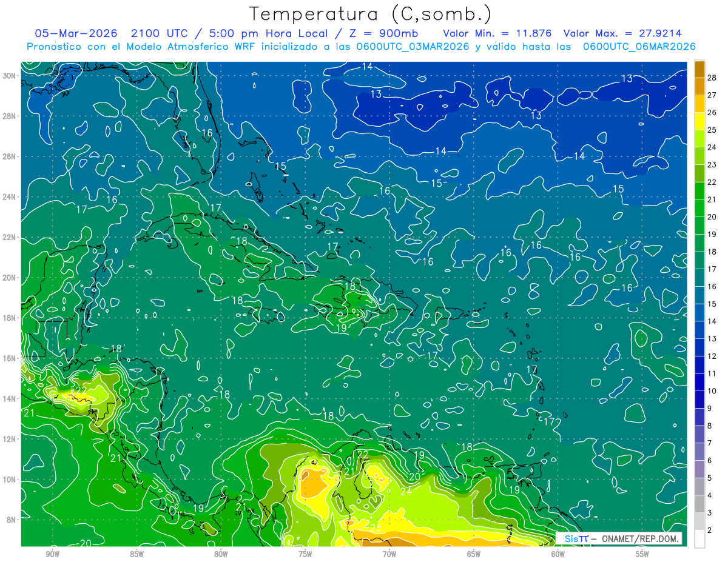This screenshot has height=562, width=728.
Task: Click the dark orange top swatch above 28
Action: pos(699,69)
